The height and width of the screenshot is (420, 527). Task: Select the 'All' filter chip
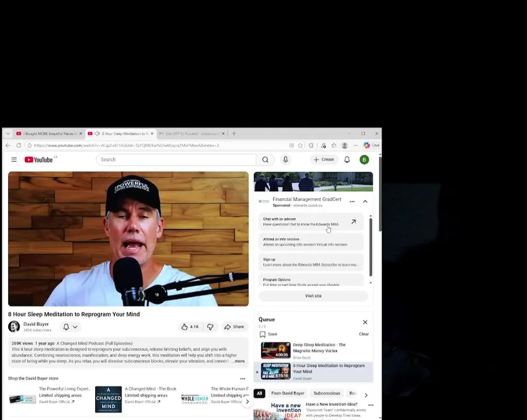point(260,393)
